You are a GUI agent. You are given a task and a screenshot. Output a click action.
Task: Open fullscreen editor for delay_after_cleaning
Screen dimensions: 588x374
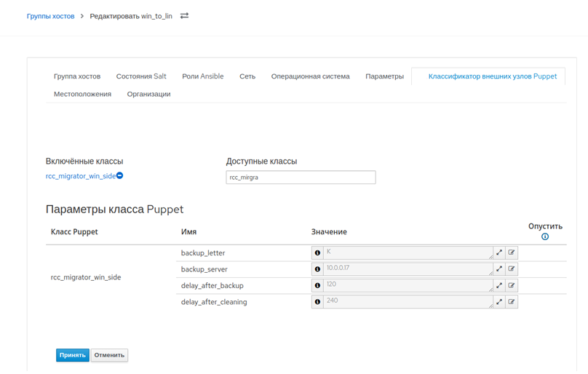pos(499,302)
